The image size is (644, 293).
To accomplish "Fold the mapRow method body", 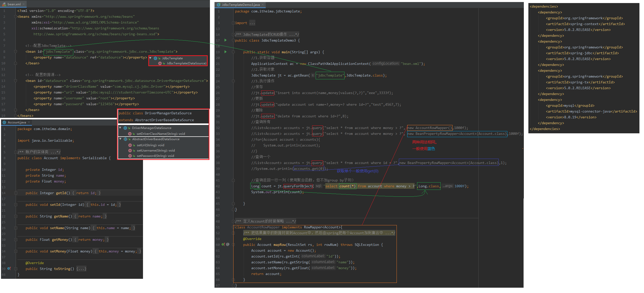I will point(233,245).
